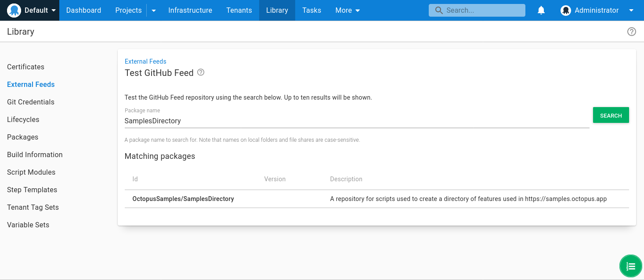The image size is (644, 280).
Task: Click the SEARCH button
Action: coord(611,115)
